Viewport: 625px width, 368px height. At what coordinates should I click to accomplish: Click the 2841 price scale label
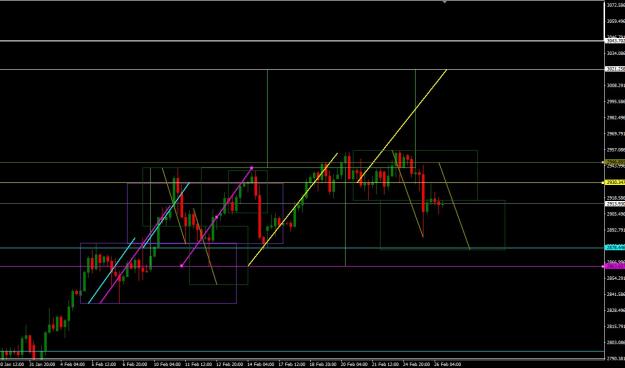click(x=616, y=294)
